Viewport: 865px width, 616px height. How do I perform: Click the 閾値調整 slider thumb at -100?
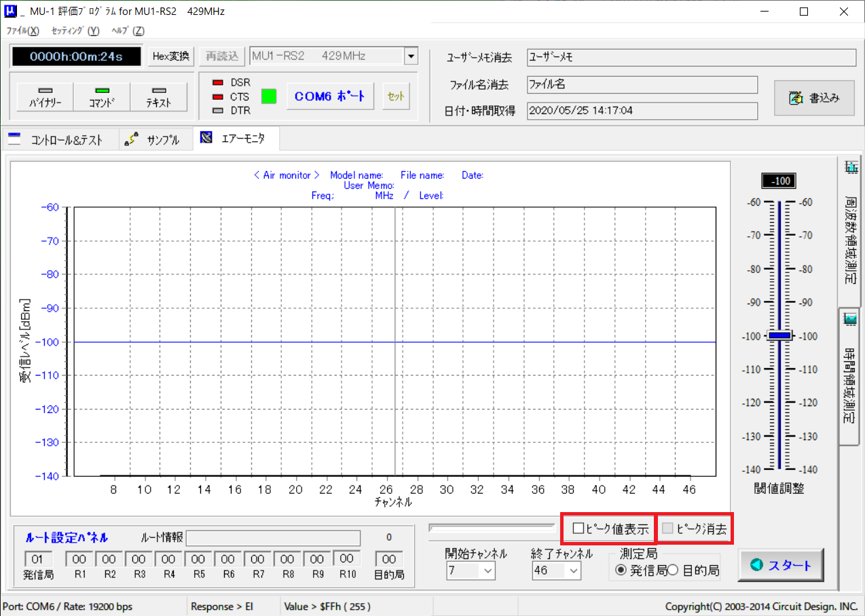coord(780,335)
